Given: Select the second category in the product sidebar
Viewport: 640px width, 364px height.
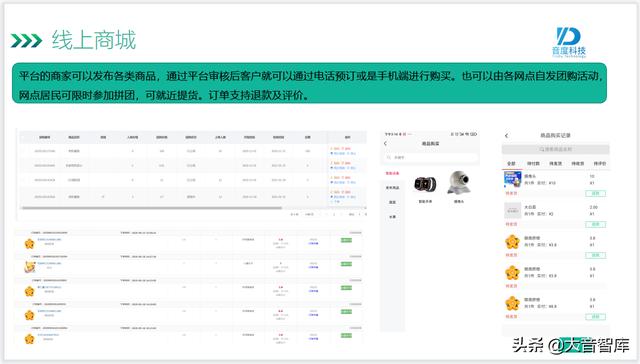Looking at the screenshot, I should coord(392,188).
